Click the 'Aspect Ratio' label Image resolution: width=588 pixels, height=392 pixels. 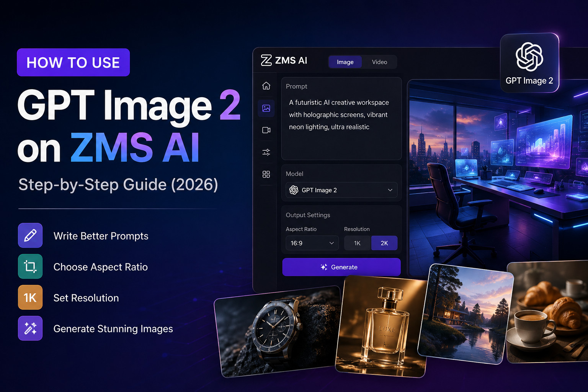click(301, 229)
